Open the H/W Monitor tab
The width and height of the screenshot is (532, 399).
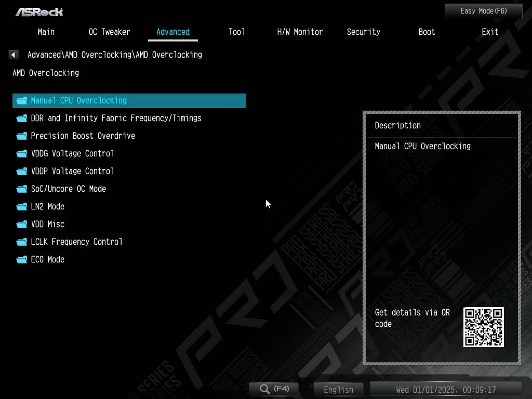300,32
